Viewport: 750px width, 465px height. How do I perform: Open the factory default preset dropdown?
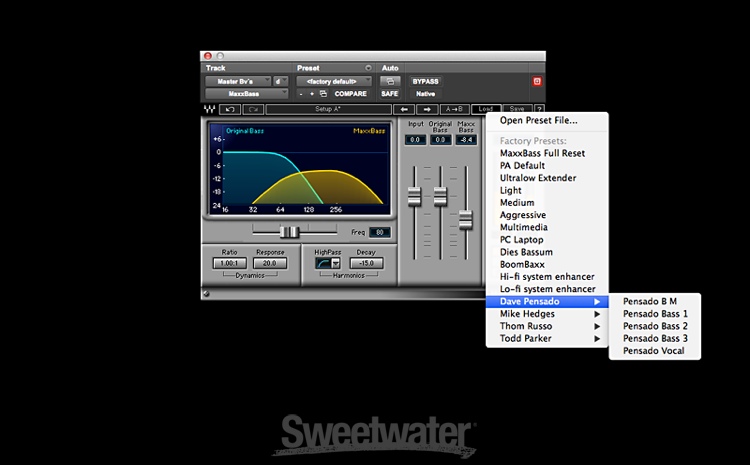pyautogui.click(x=333, y=81)
